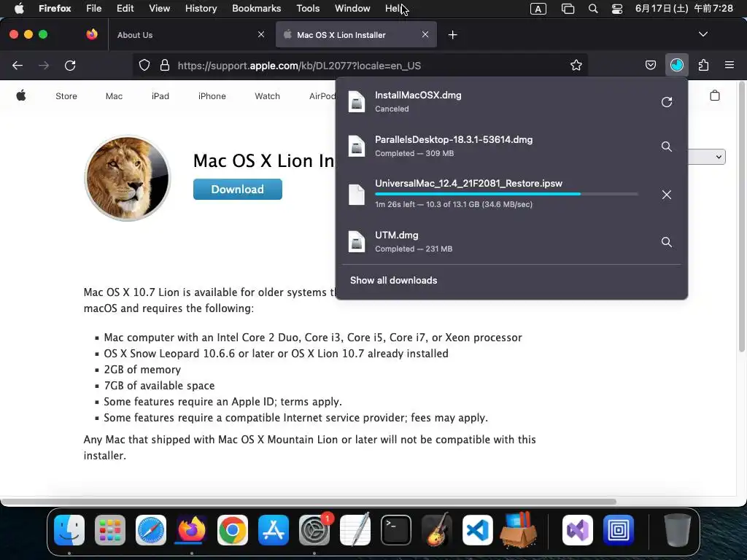Click the Stage Manager menu bar icon

click(568, 9)
